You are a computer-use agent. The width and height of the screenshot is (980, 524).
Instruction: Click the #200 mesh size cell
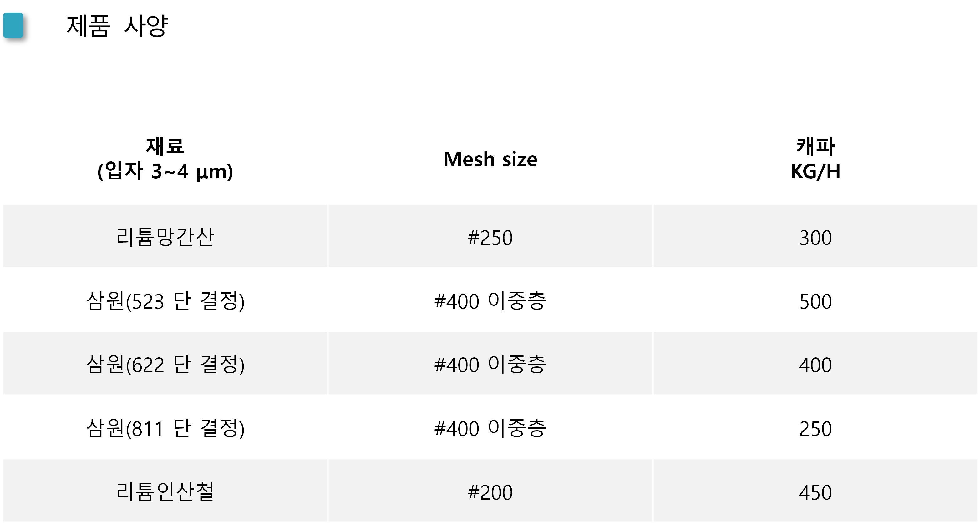[x=490, y=492]
